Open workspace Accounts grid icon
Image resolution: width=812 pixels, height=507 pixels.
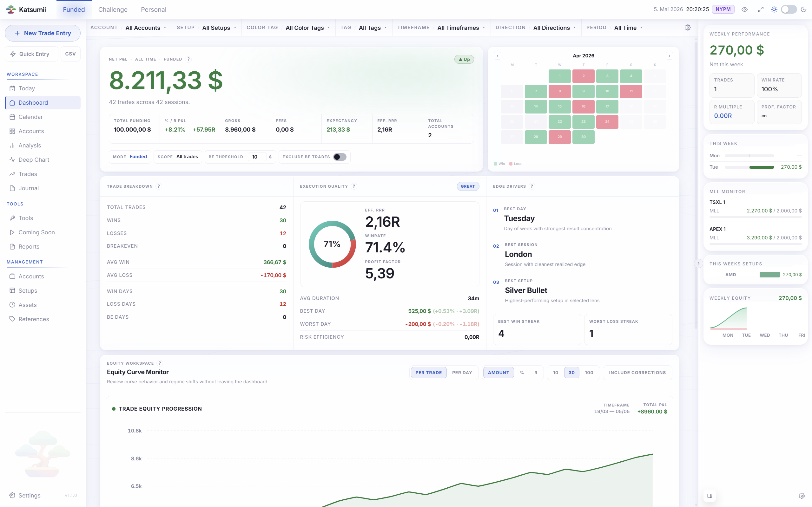coord(12,131)
